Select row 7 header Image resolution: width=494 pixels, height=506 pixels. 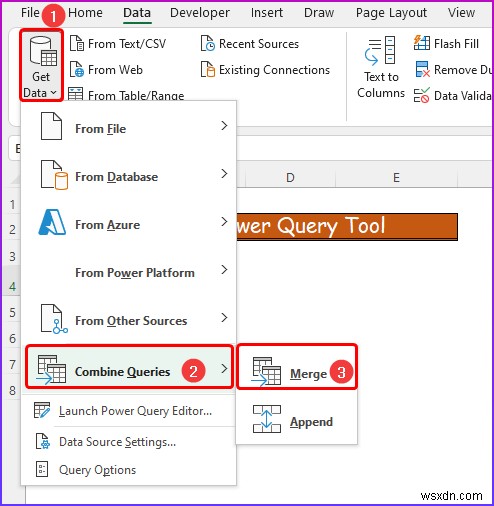point(12,364)
